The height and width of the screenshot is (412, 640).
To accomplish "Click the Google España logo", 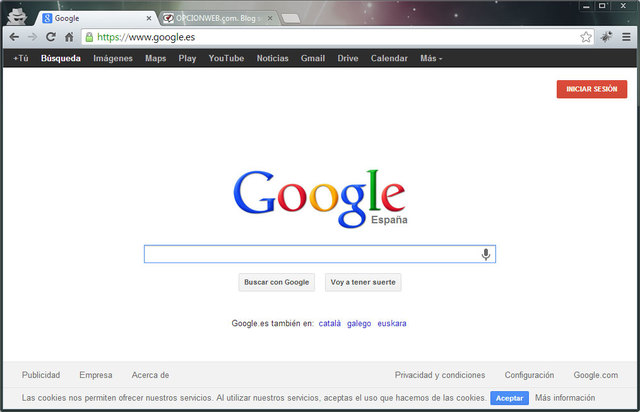I will 320,198.
